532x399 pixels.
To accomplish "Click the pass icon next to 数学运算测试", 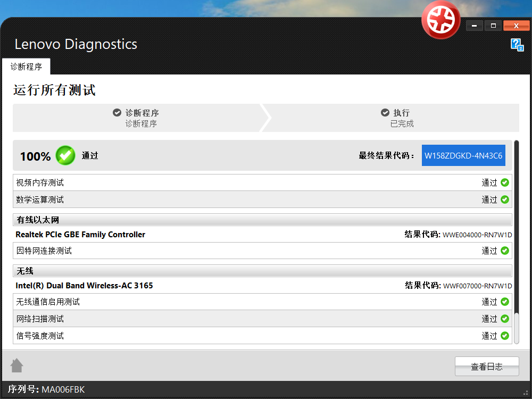I will (x=504, y=199).
